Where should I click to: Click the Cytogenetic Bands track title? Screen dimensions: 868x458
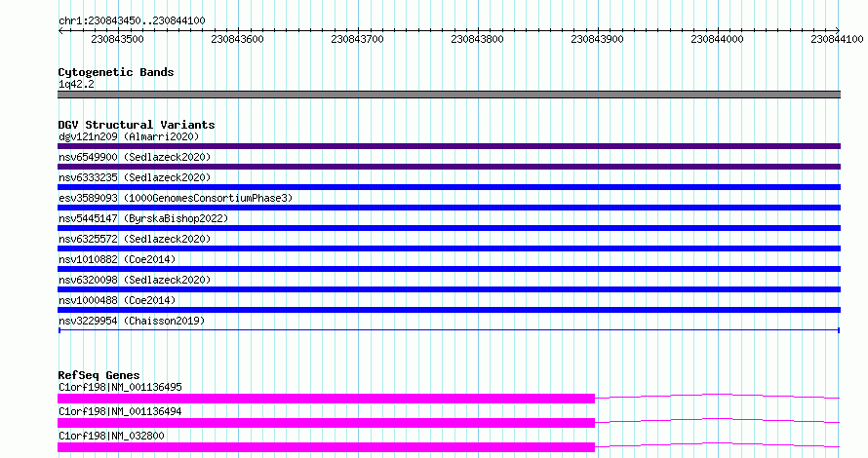[x=116, y=72]
